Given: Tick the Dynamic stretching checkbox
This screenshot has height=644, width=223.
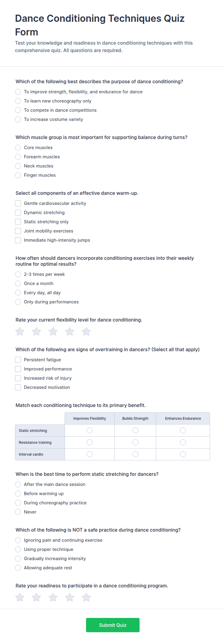Looking at the screenshot, I should coord(18,213).
